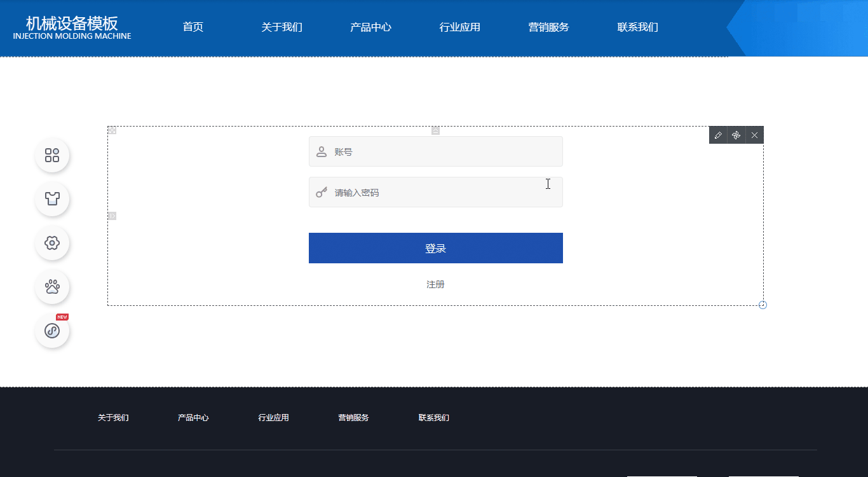Screen dimensions: 868x477
Task: Click the pencil edit icon on module
Action: pos(718,135)
